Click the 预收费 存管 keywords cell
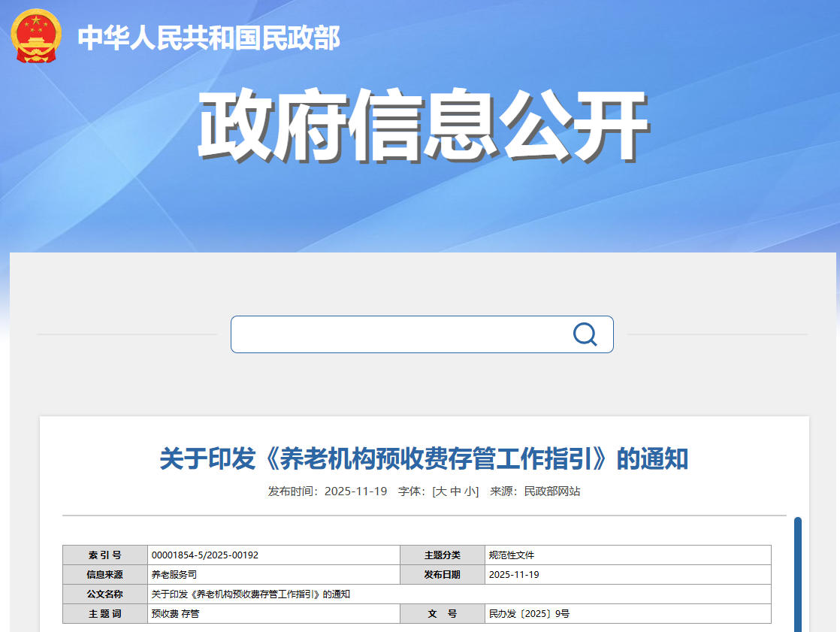 pyautogui.click(x=175, y=614)
